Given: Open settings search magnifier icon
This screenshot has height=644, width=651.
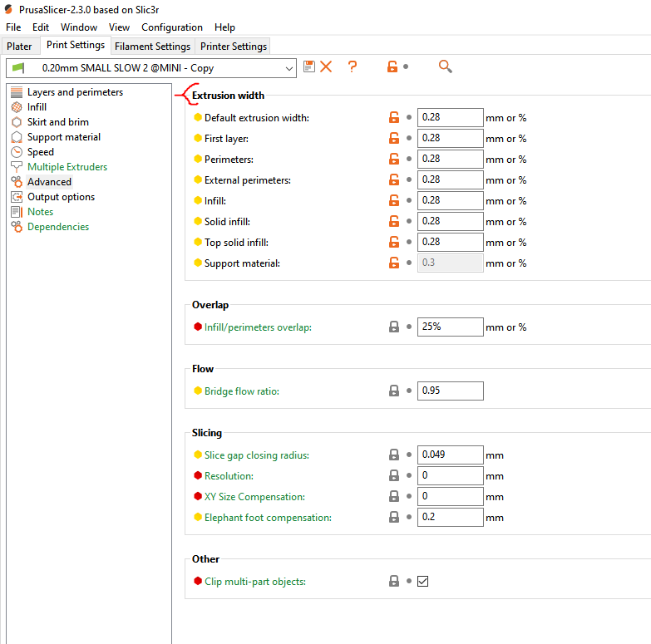Looking at the screenshot, I should (445, 66).
